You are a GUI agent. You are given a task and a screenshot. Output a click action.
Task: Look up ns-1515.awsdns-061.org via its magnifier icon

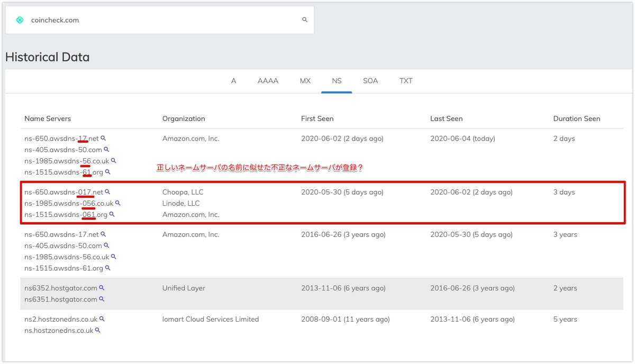[112, 214]
